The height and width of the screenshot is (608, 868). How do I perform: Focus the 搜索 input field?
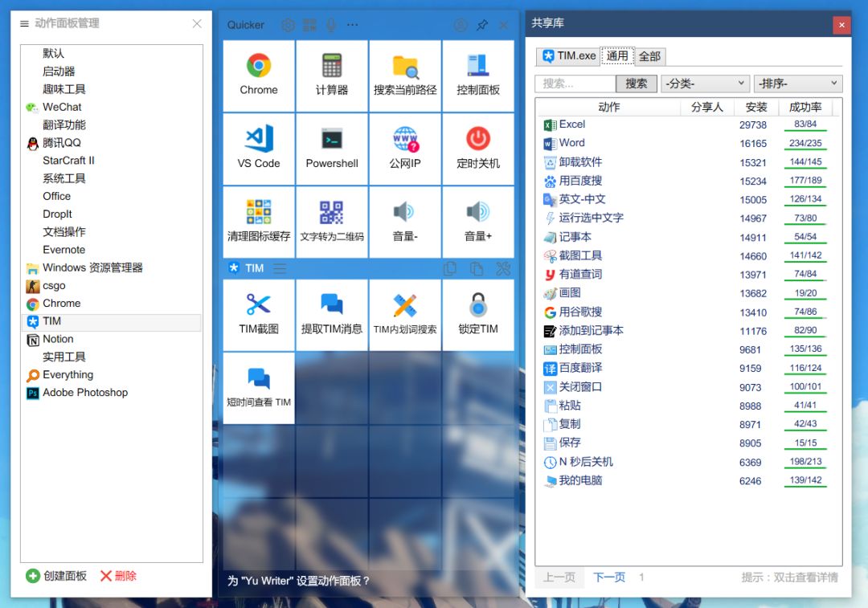click(575, 84)
